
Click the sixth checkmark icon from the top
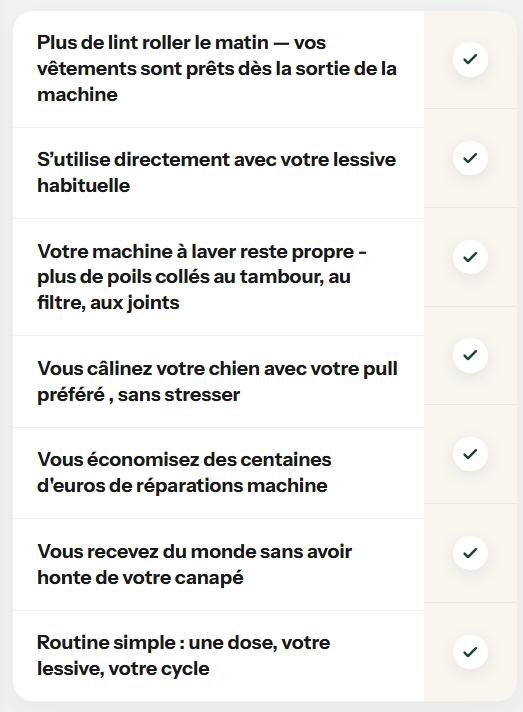470,553
